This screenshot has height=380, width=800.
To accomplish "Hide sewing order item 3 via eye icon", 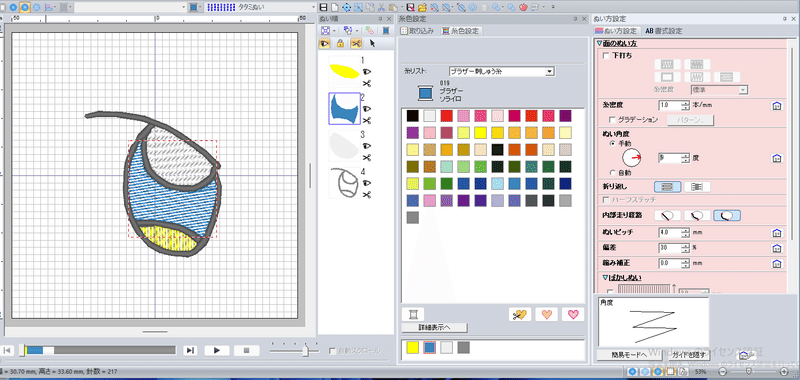I will (x=366, y=146).
